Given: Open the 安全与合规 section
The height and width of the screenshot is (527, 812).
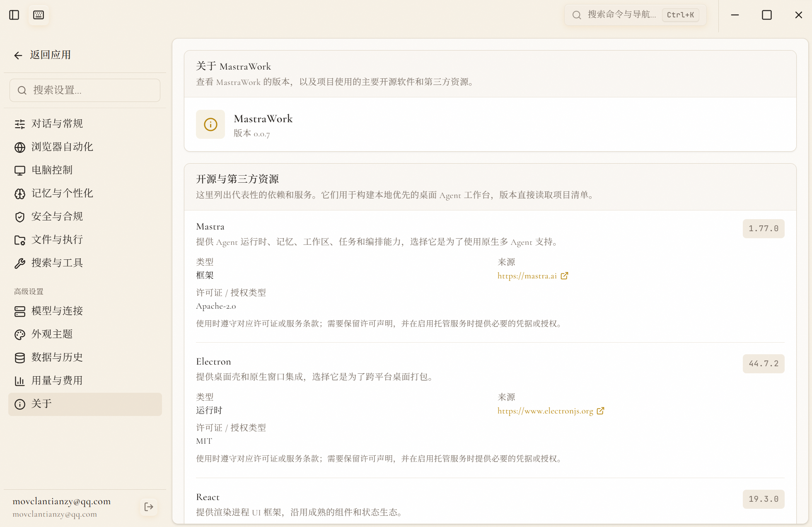Looking at the screenshot, I should pyautogui.click(x=85, y=216).
